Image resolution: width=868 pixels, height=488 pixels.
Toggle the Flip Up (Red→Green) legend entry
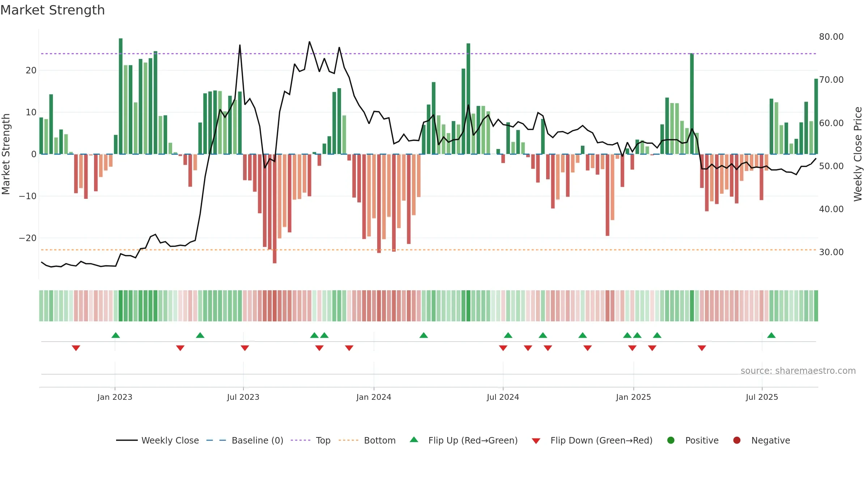(464, 440)
